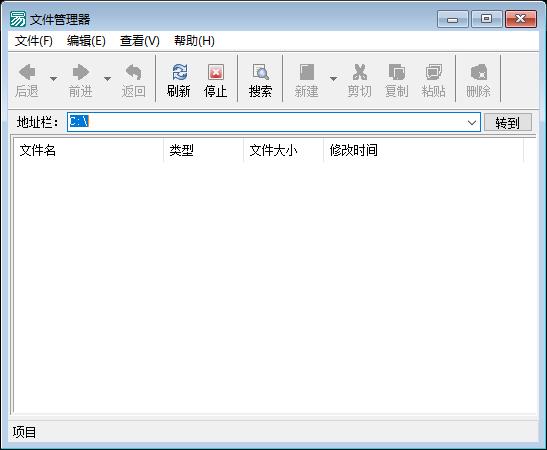
Task: Click the 前进 forward arrow icon
Action: 81,72
